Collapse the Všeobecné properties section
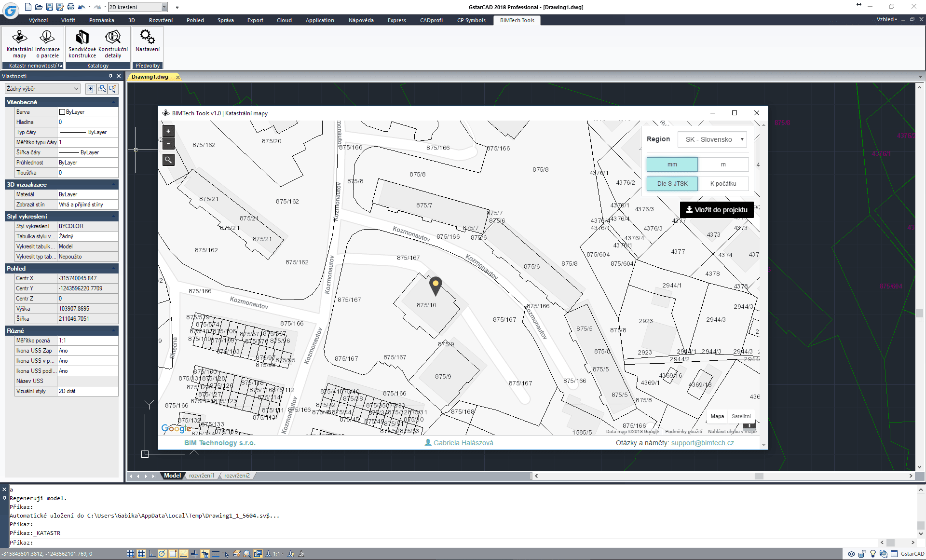This screenshot has width=926, height=560. click(x=114, y=102)
